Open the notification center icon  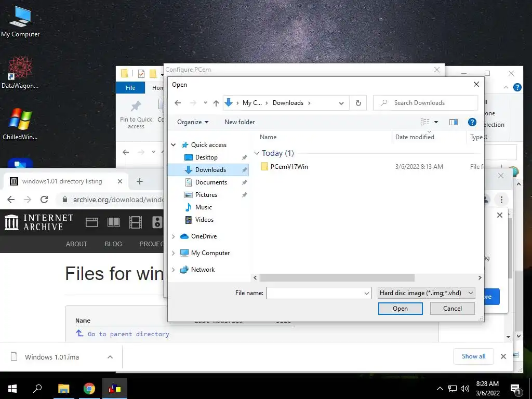(516, 389)
